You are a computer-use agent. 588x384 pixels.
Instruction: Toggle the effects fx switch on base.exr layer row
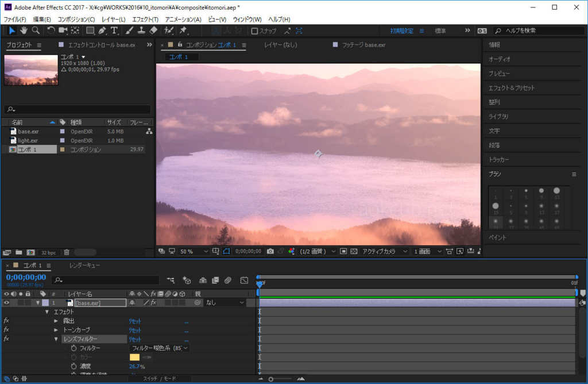click(x=153, y=302)
